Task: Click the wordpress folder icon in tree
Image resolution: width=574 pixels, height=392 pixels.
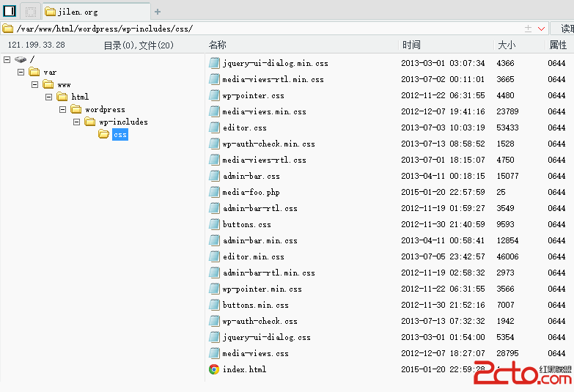Action: [x=76, y=109]
